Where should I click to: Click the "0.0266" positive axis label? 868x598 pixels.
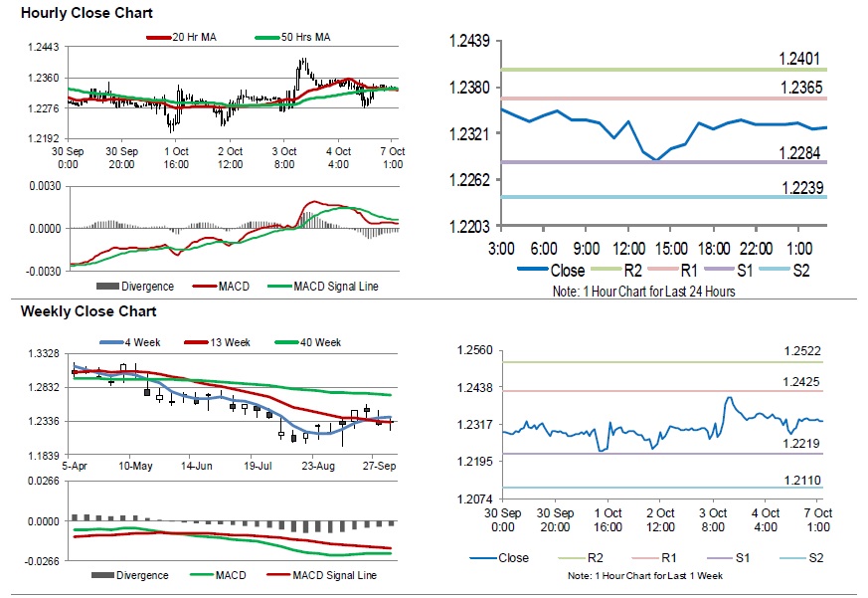44,481
